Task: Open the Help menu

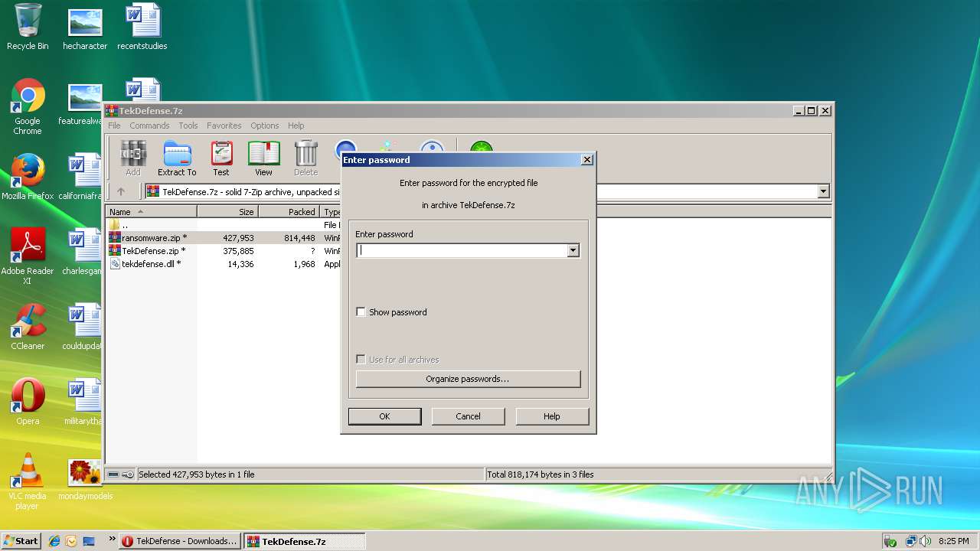Action: click(x=296, y=126)
